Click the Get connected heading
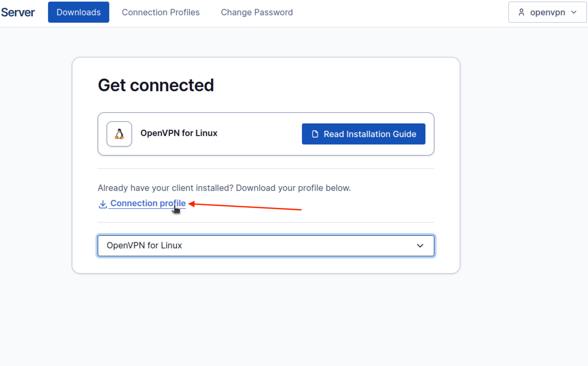The width and height of the screenshot is (588, 366). pyautogui.click(x=156, y=85)
